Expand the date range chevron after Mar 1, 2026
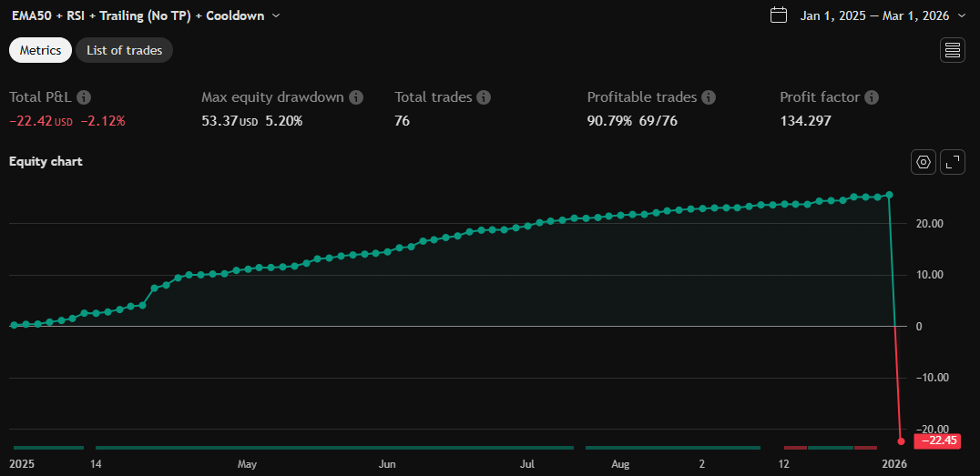Viewport: 980px width, 476px height. (x=961, y=16)
